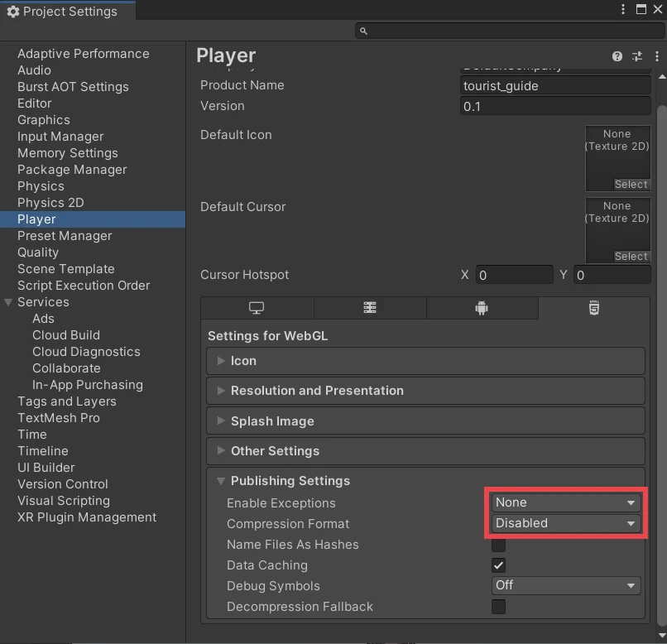Image resolution: width=667 pixels, height=644 pixels.
Task: Open the Debug Symbols dropdown
Action: tap(566, 586)
